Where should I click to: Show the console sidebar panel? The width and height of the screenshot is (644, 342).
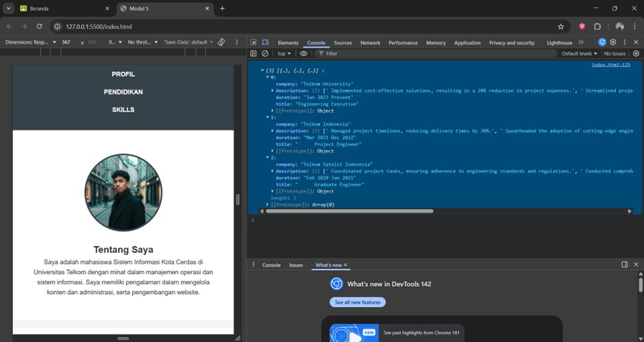point(253,53)
